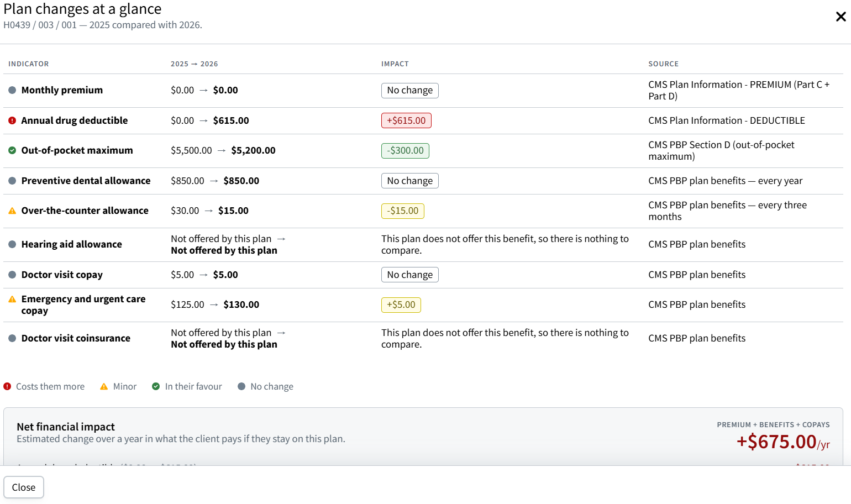Click the green 'In their favour' legend icon
Viewport: 851px width, 504px height.
156,386
